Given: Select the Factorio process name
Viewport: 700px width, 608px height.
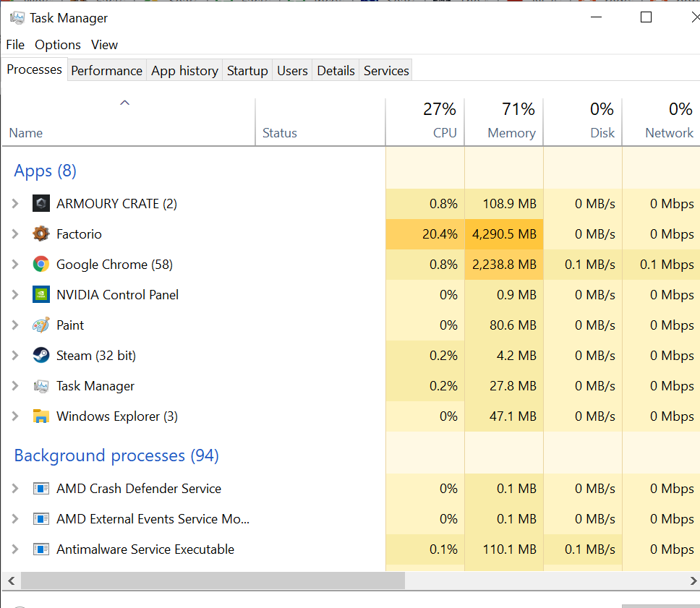Looking at the screenshot, I should [79, 234].
